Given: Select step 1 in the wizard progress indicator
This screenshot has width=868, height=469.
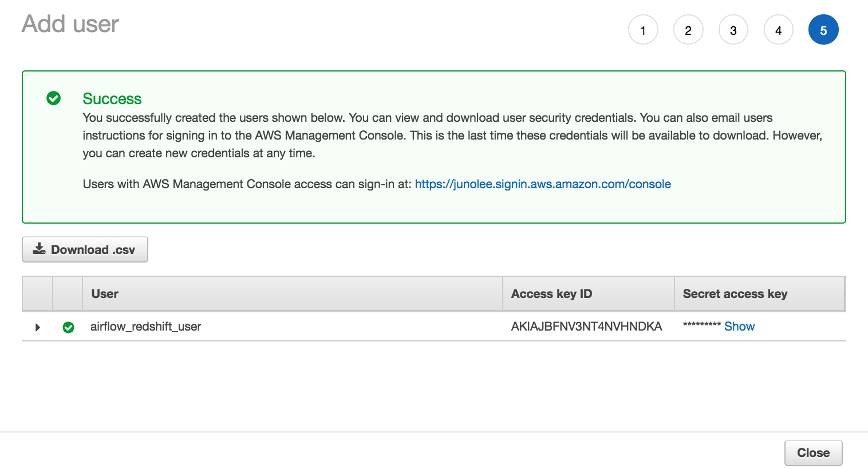Looking at the screenshot, I should pos(643,30).
